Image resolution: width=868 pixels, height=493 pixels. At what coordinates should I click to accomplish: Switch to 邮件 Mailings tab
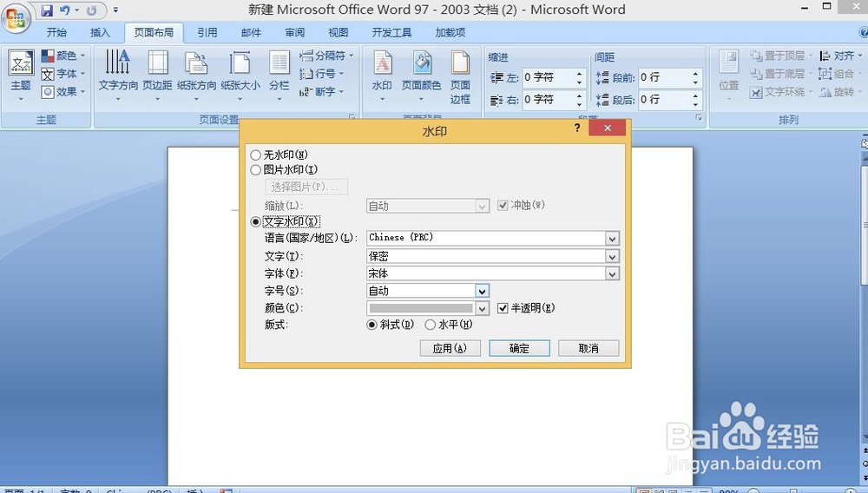(x=251, y=33)
